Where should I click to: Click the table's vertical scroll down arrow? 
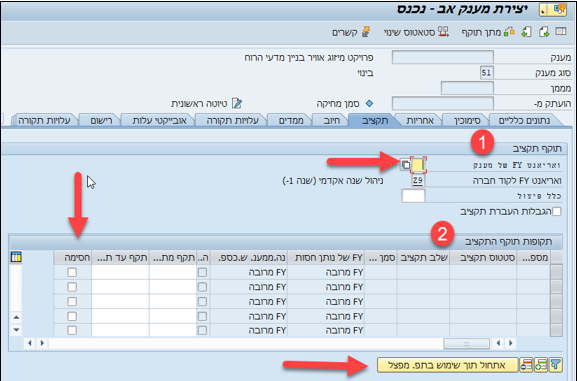click(16, 330)
